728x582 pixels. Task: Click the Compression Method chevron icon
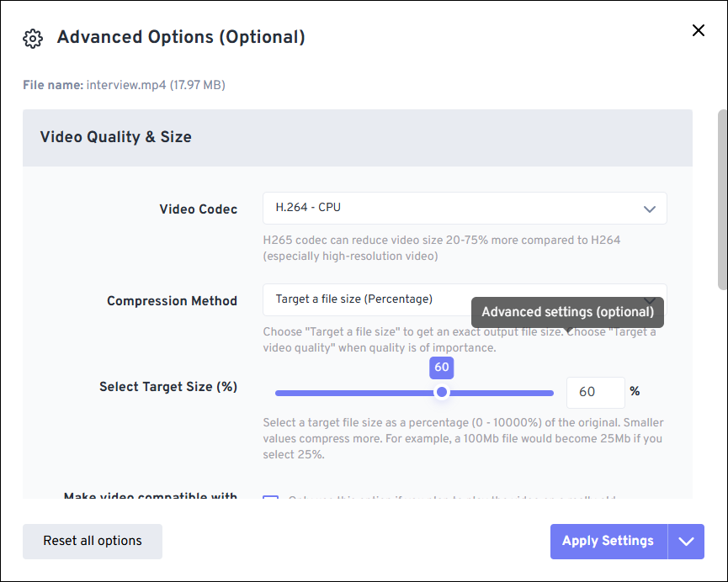click(649, 299)
